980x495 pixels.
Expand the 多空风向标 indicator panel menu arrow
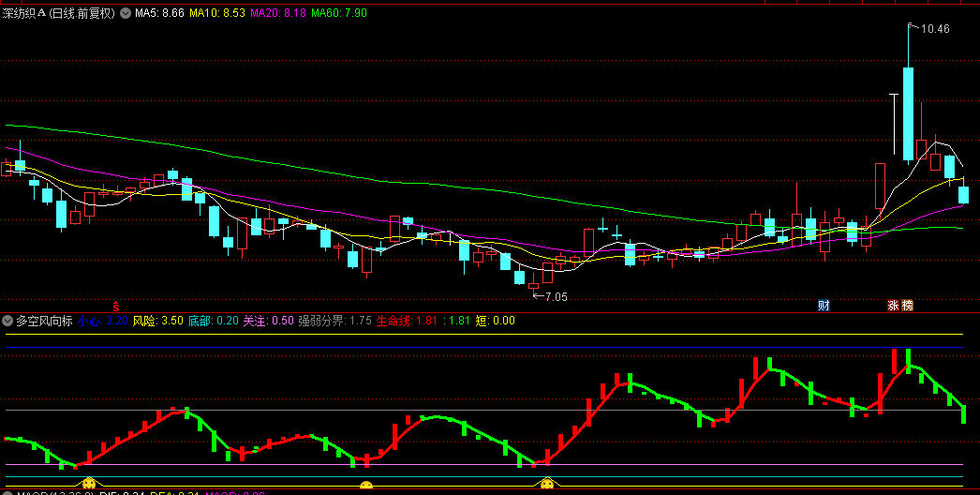(x=7, y=321)
